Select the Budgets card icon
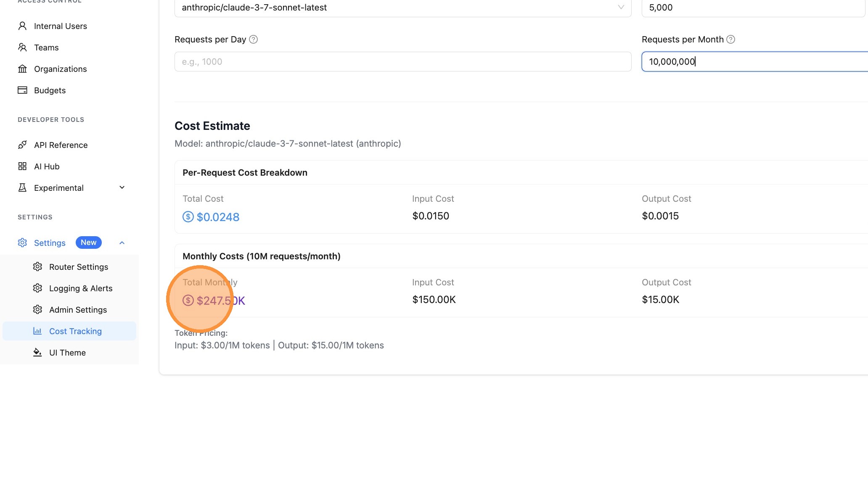Viewport: 868px width, 485px height. pyautogui.click(x=23, y=90)
